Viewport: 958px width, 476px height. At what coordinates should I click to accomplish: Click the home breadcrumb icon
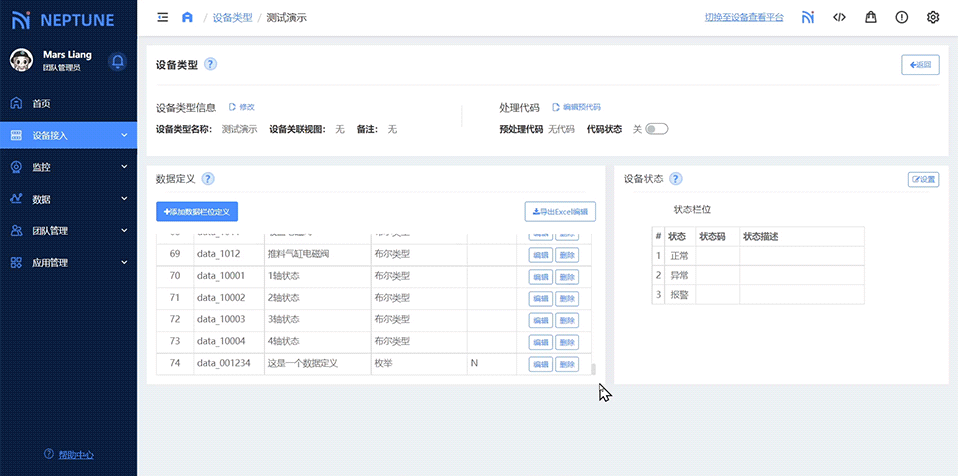(x=187, y=17)
